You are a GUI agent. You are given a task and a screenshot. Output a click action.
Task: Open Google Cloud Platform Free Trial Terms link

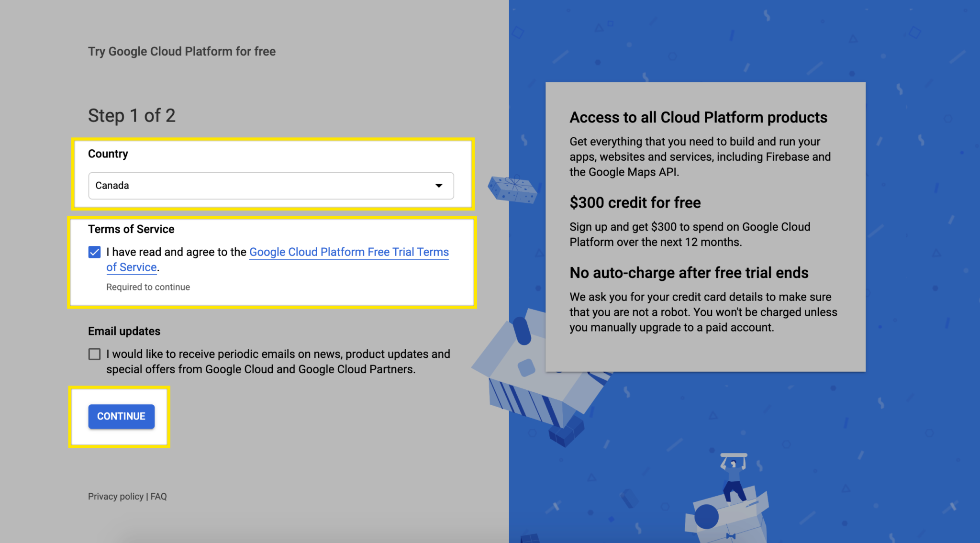click(349, 252)
